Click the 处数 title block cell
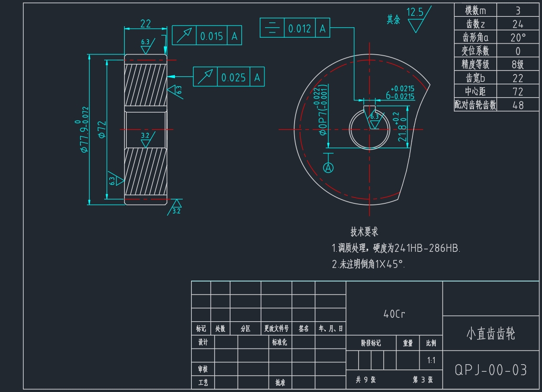 [220, 329]
